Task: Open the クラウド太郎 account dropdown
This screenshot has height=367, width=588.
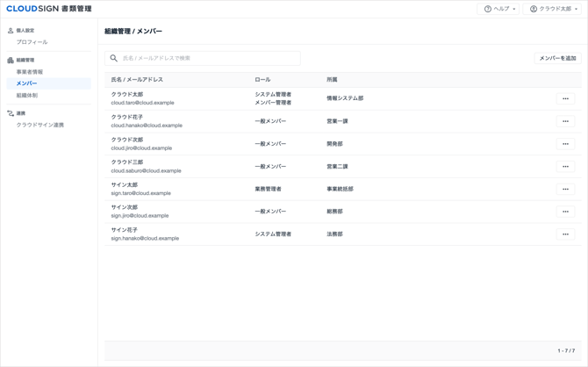Action: click(x=552, y=9)
